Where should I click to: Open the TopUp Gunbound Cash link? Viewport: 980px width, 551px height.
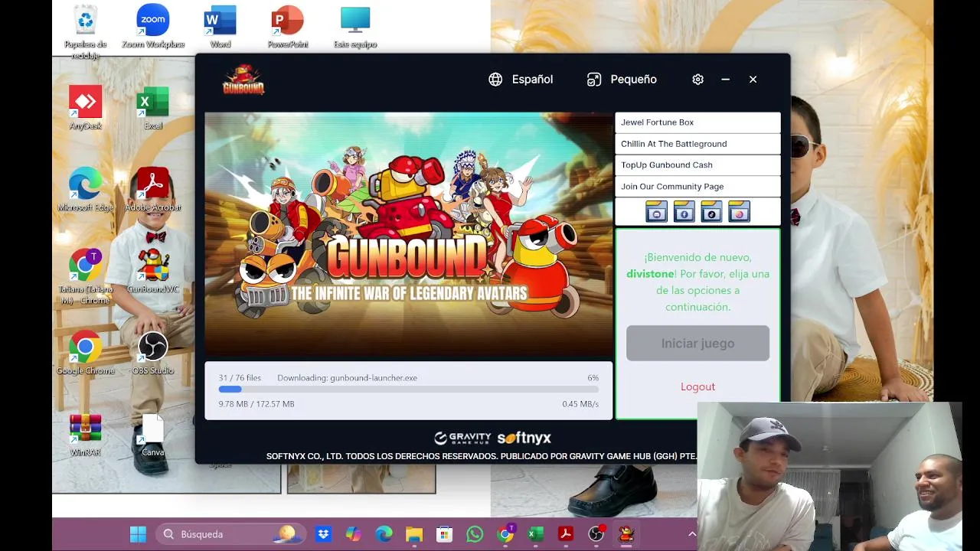pos(697,165)
